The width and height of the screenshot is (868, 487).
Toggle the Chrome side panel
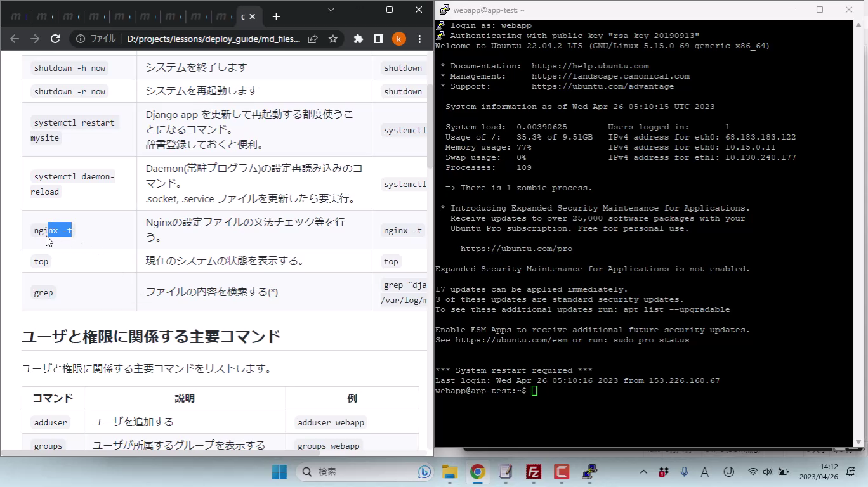point(379,39)
